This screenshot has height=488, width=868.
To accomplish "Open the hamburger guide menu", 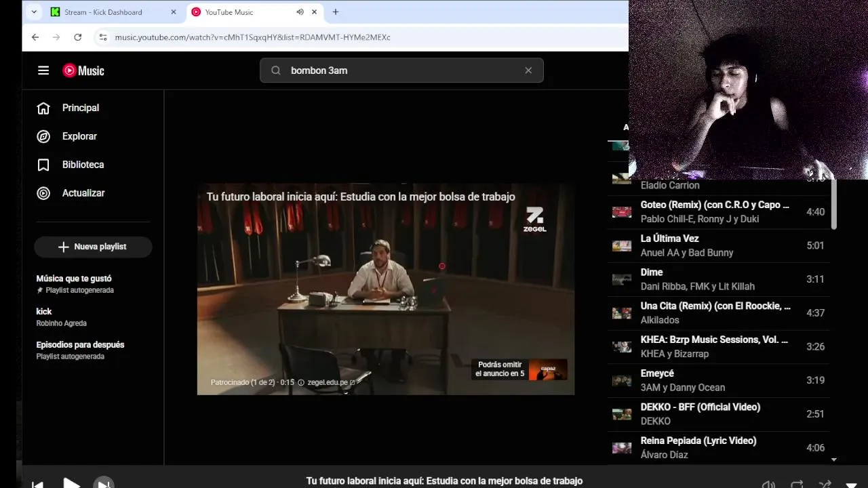I will point(43,70).
